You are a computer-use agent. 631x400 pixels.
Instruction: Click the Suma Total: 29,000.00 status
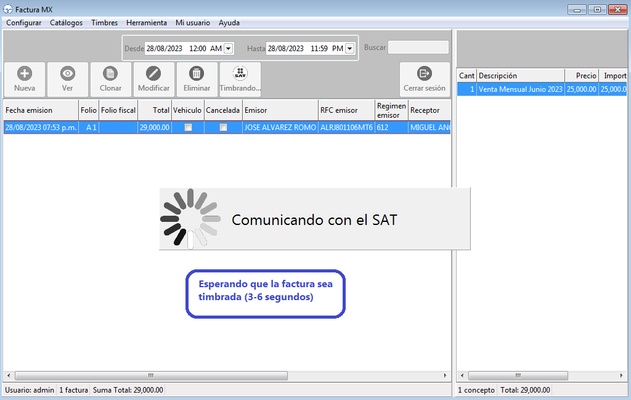[x=128, y=390]
